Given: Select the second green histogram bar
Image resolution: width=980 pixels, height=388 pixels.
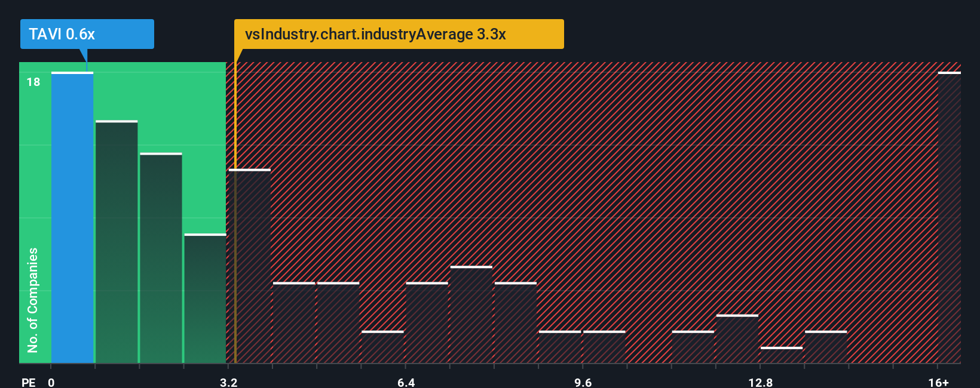Looking at the screenshot, I should [117, 242].
